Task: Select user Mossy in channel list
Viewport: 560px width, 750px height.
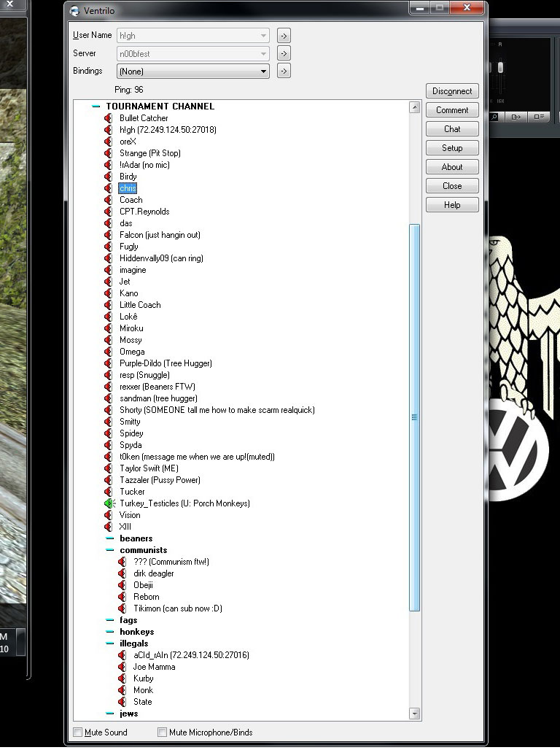Action: click(131, 340)
